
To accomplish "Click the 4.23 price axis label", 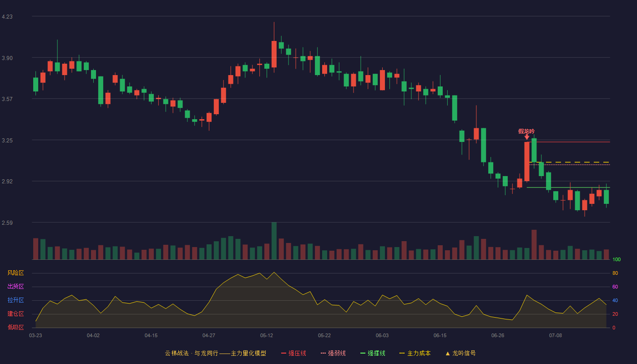I will coord(7,17).
